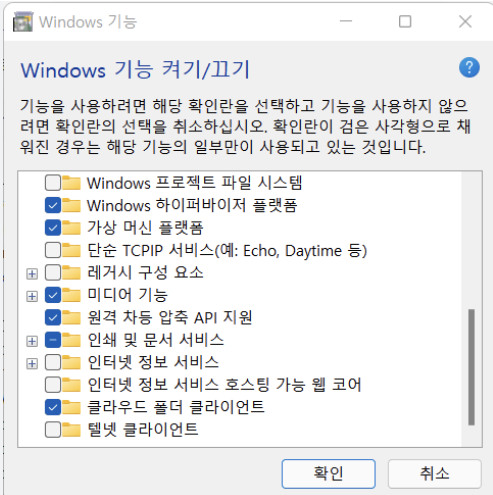Select the '원격 차등 압축 API 지원' text
This screenshot has width=493, height=495.
[169, 317]
